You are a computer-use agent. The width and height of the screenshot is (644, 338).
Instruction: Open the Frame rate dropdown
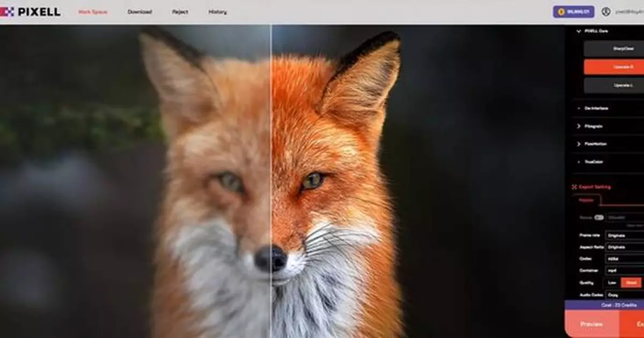(624, 235)
